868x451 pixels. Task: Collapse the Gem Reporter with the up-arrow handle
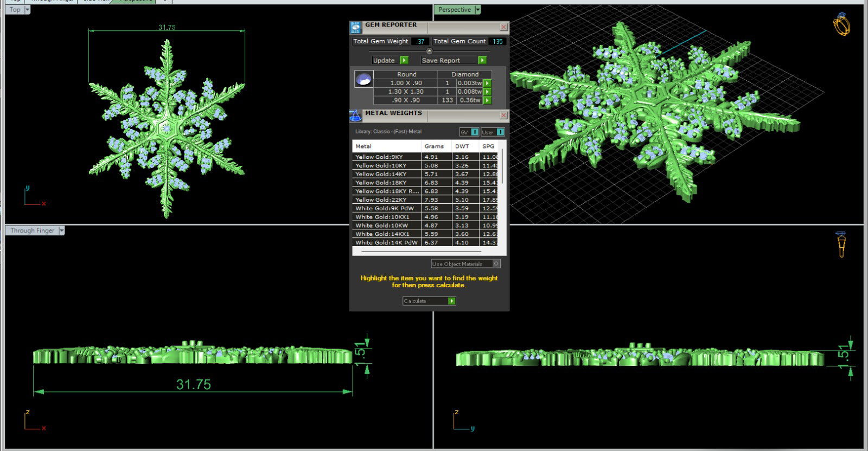[429, 51]
